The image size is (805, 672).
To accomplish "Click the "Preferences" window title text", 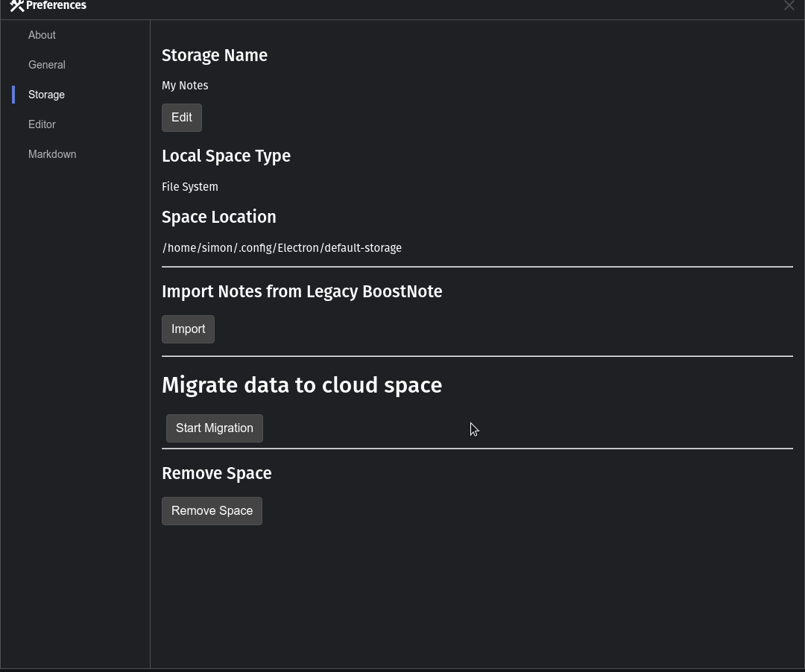I will point(56,6).
